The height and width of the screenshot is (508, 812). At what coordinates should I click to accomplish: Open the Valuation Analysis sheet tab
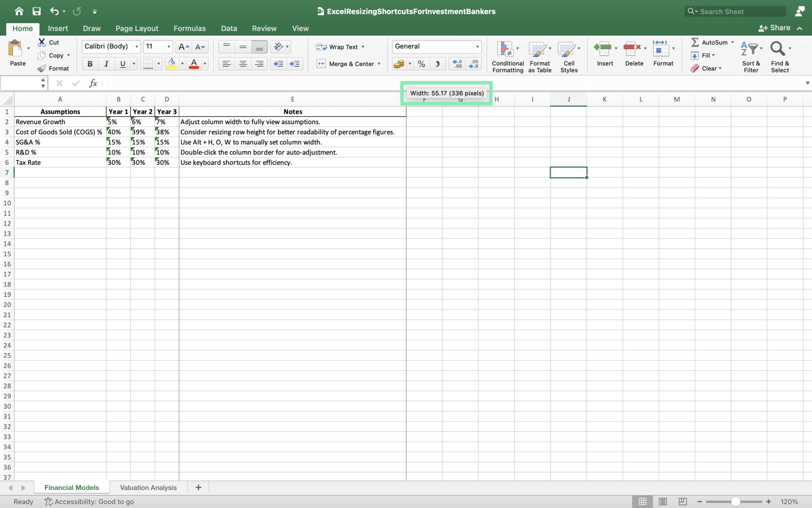click(x=148, y=487)
